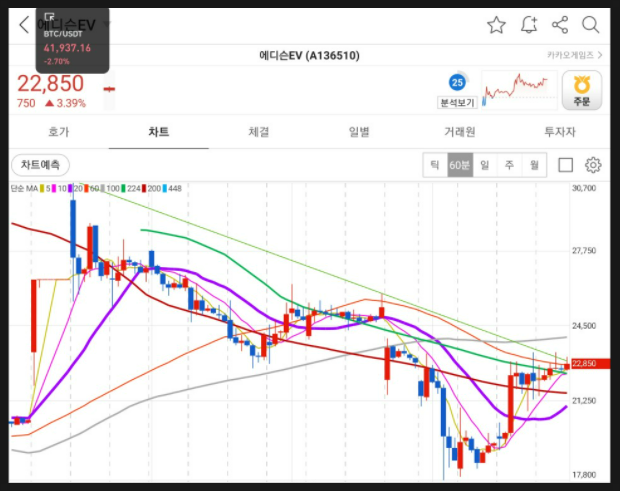Select 일 daily chart interval

485,165
